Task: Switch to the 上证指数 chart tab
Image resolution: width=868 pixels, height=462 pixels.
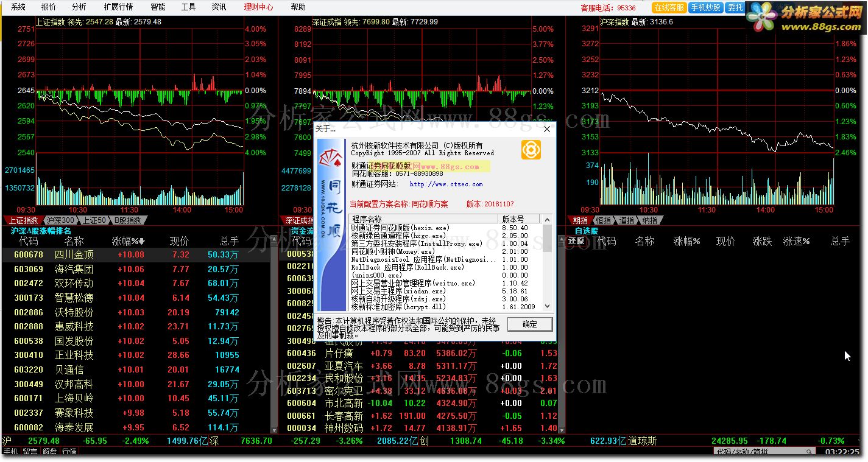Action: pos(23,220)
